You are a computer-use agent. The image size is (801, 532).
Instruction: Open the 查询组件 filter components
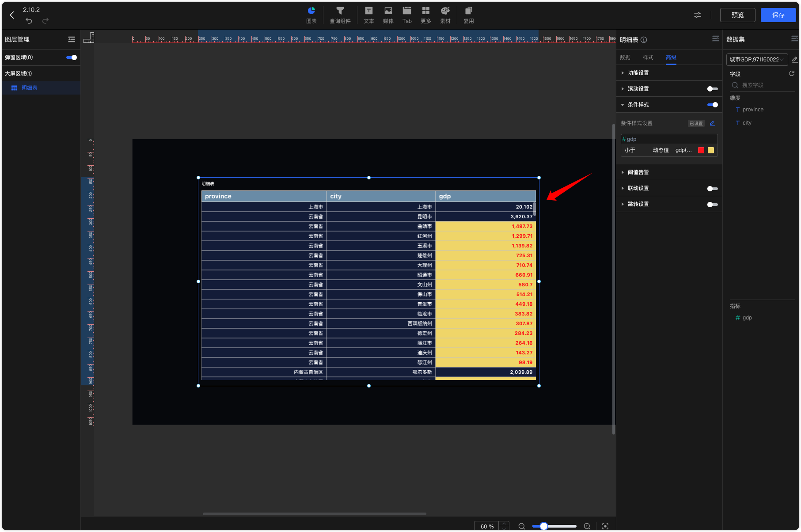tap(340, 15)
